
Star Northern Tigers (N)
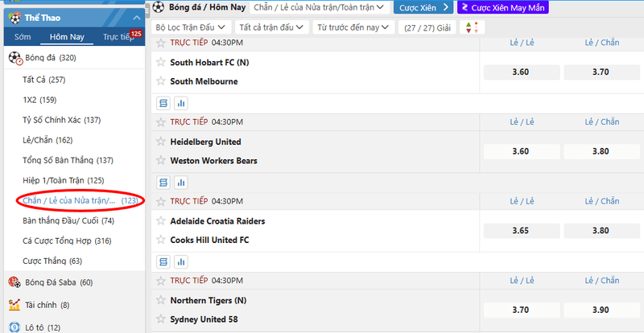(161, 300)
